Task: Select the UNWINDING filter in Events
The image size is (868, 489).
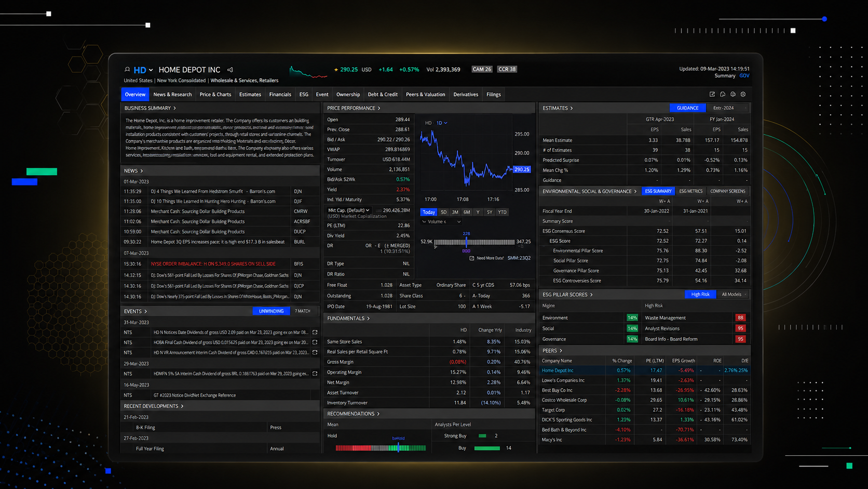Action: [271, 311]
